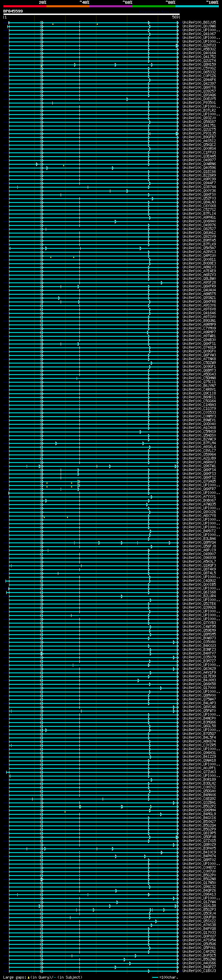The image size is (222, 980).
Task: Select hit label UniRef100_Q41067
Action: click(199, 34)
